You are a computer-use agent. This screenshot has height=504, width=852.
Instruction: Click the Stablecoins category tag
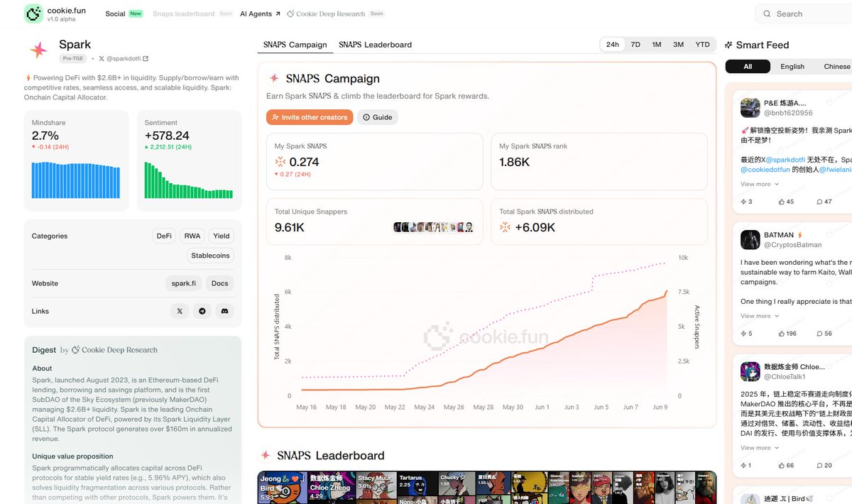click(210, 256)
